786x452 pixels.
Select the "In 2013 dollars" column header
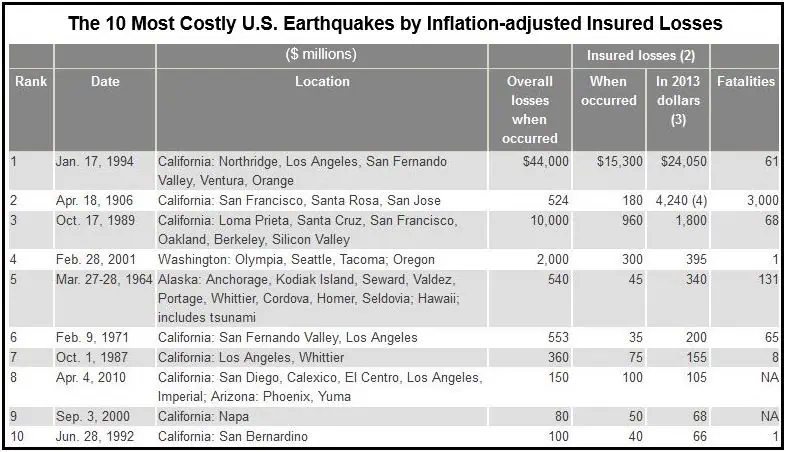pos(676,100)
